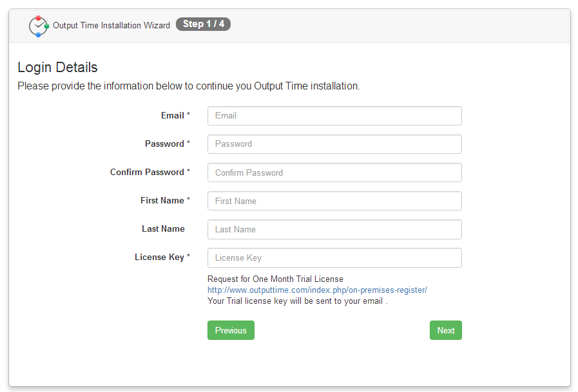
Task: Click the Step 1 / 4 badge
Action: [x=203, y=24]
